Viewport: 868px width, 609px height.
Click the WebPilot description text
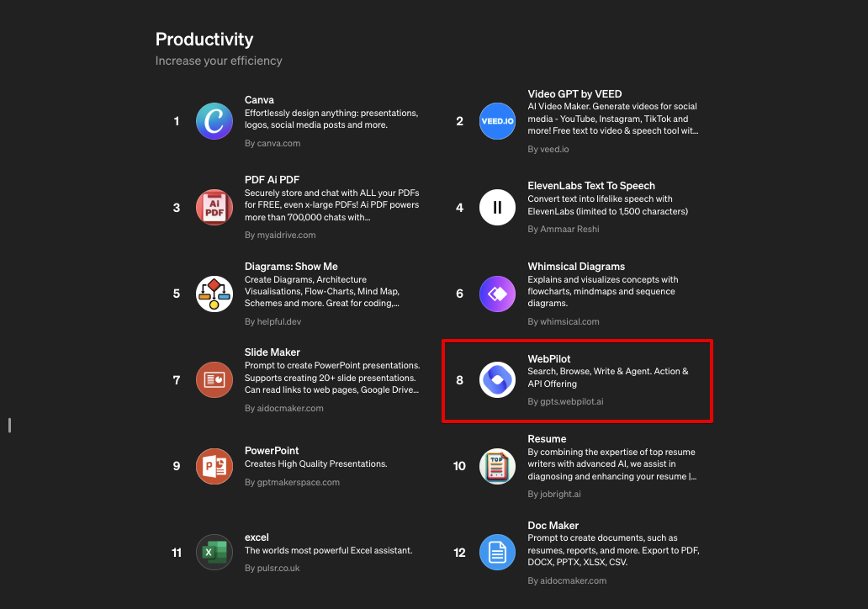(607, 378)
